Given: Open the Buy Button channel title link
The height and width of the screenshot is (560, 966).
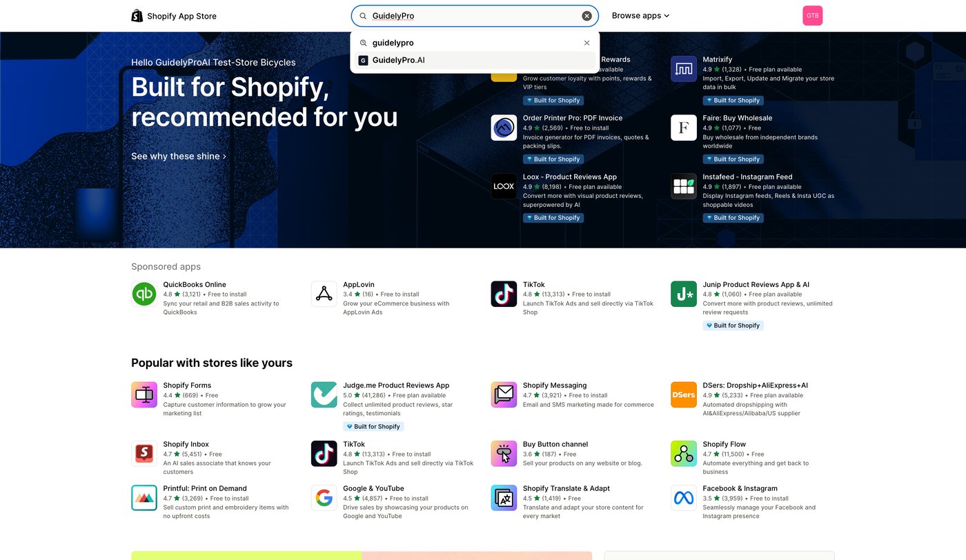Looking at the screenshot, I should coord(555,444).
